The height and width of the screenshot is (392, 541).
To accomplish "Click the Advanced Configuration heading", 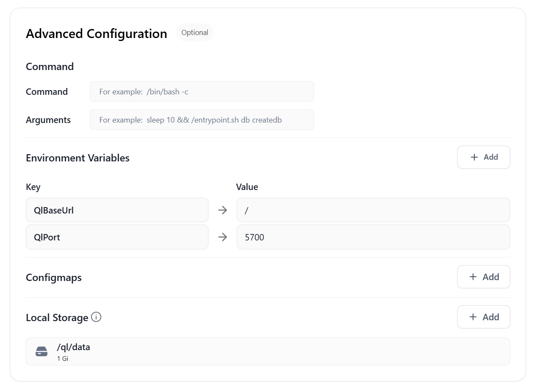I will (97, 34).
